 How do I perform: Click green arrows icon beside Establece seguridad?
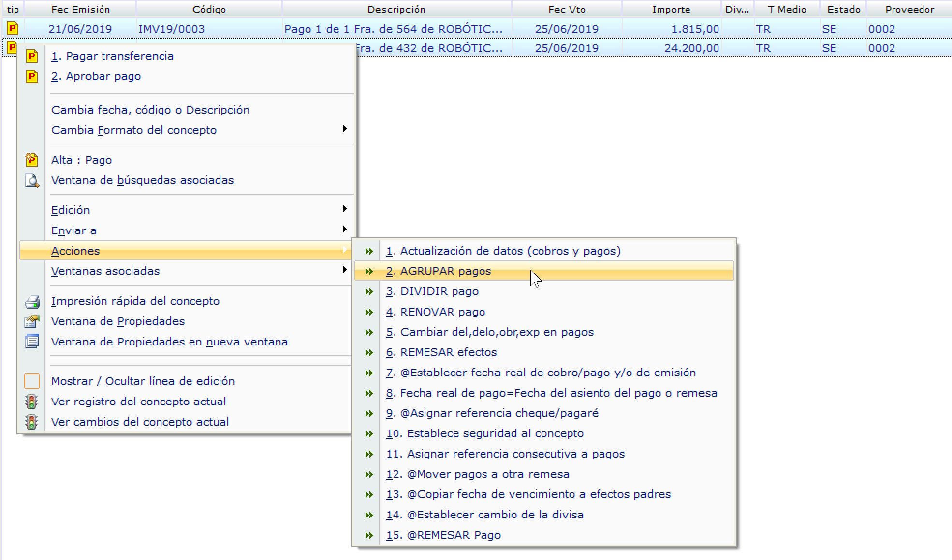(x=369, y=434)
